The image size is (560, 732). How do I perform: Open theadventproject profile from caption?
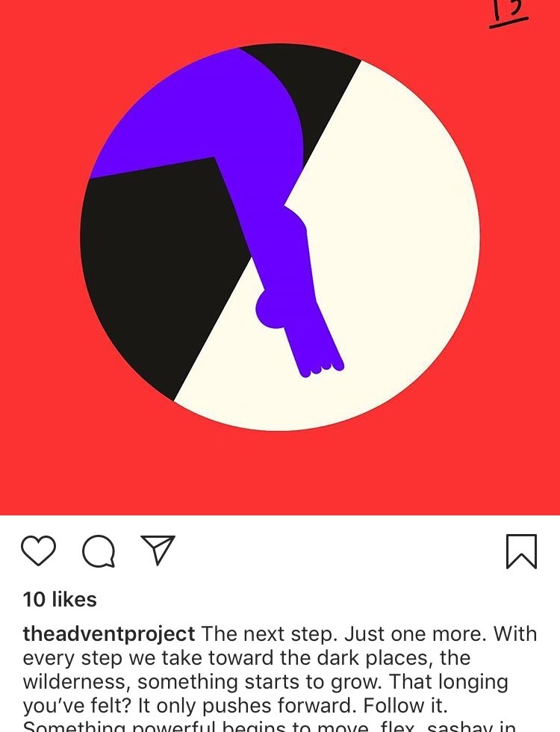point(109,634)
